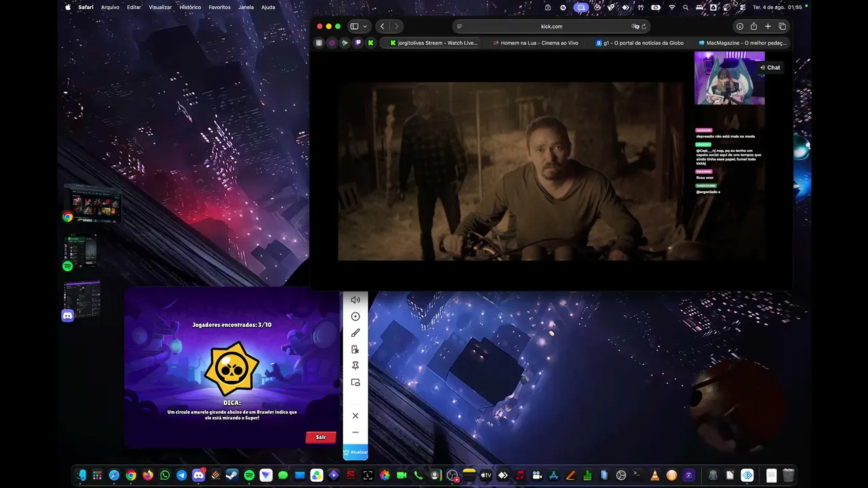Open Steam from the Dock
Screen dimensions: 868x488
pyautogui.click(x=232, y=475)
